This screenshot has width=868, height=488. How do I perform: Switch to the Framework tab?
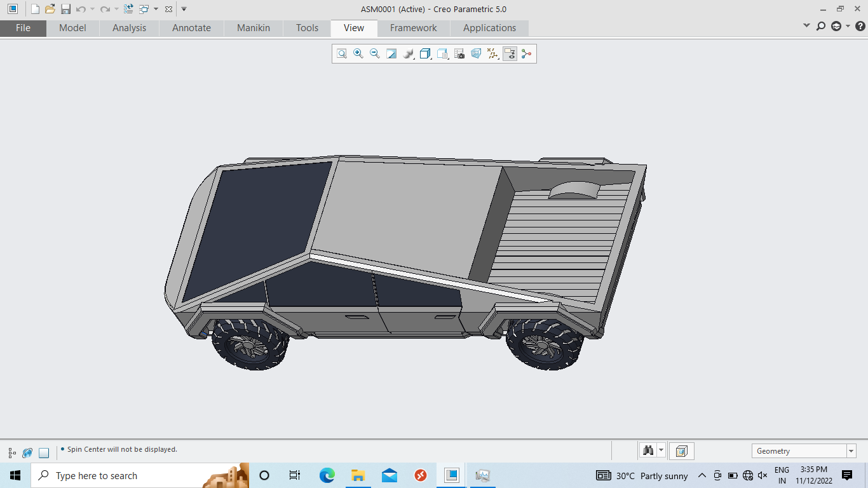click(413, 28)
